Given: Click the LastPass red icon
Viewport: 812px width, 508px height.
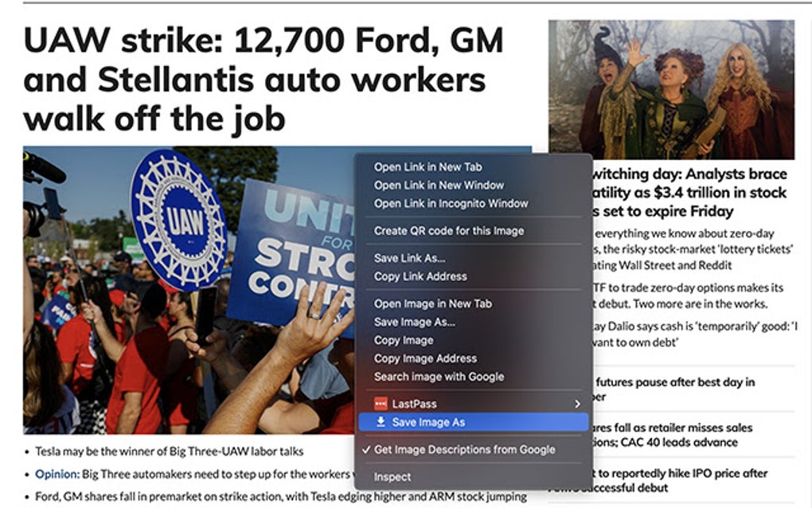Looking at the screenshot, I should point(381,404).
